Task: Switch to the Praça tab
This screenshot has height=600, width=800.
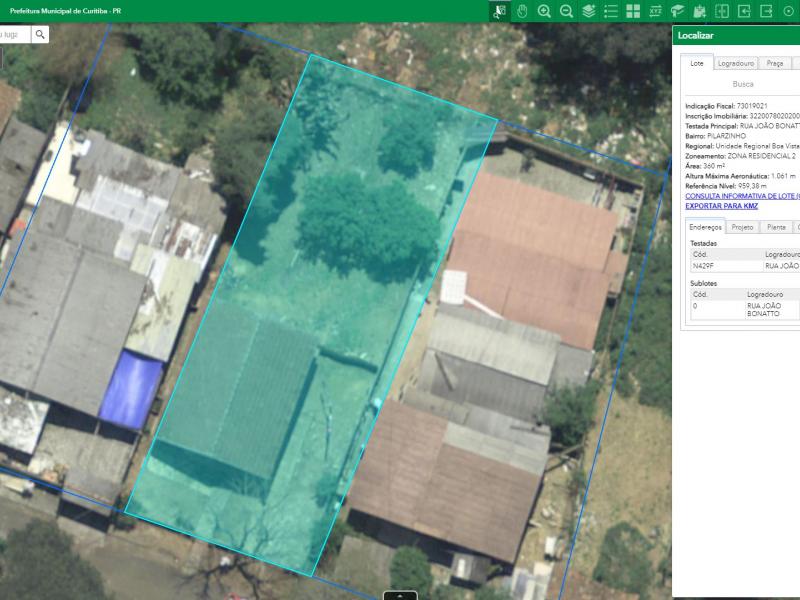Action: click(x=775, y=63)
